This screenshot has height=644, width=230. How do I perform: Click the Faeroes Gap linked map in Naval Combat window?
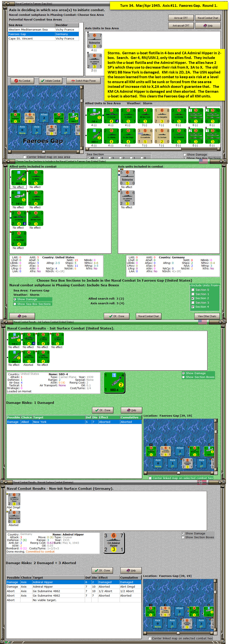coord(44,118)
